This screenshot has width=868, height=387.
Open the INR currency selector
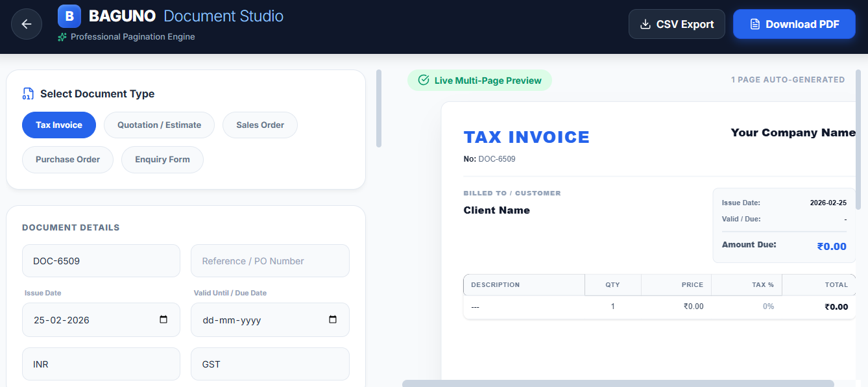point(101,364)
